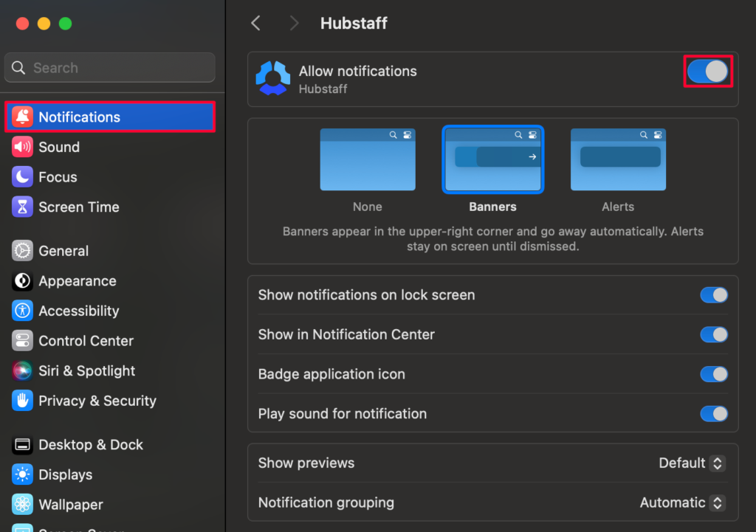This screenshot has height=532, width=756.
Task: Select the Banners alert style thumbnail
Action: tap(492, 159)
